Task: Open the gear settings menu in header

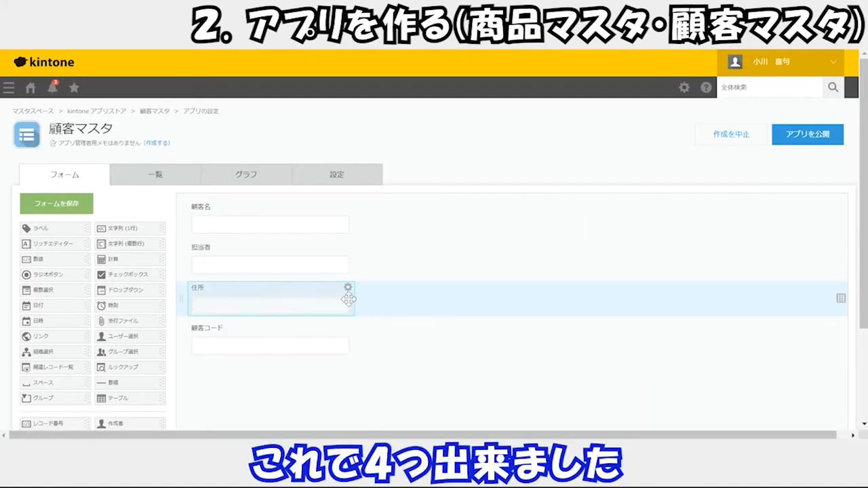Action: click(x=684, y=87)
